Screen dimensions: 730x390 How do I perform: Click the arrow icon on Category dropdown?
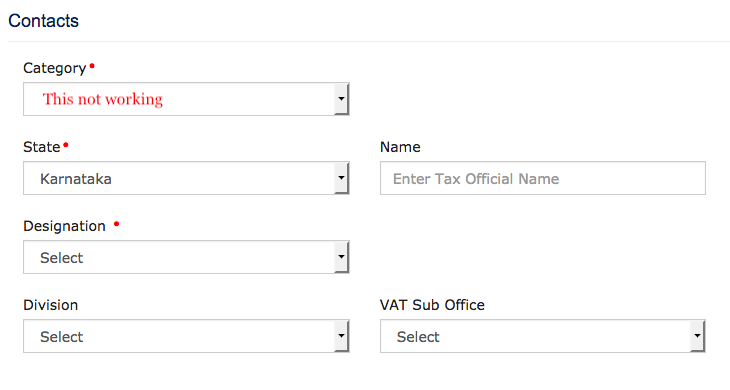pyautogui.click(x=341, y=99)
